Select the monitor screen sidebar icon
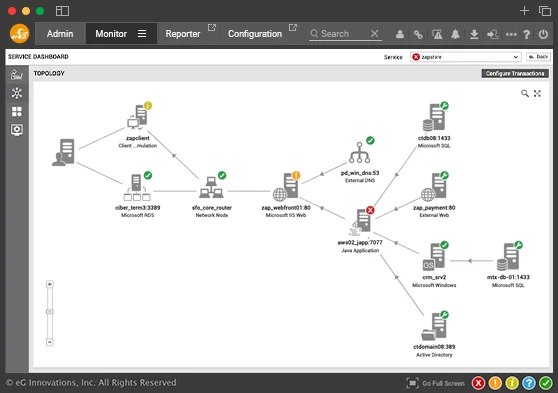Image resolution: width=558 pixels, height=393 pixels. coord(17,130)
